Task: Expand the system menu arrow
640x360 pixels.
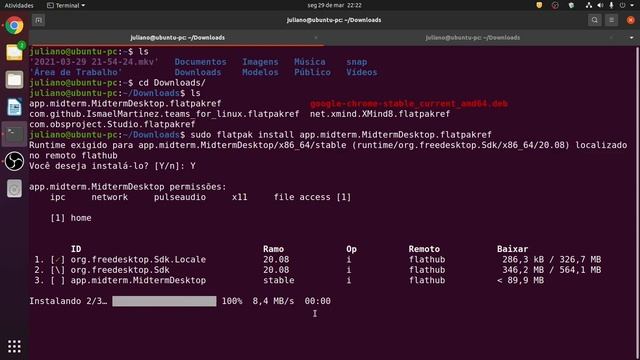Action: (x=631, y=5)
